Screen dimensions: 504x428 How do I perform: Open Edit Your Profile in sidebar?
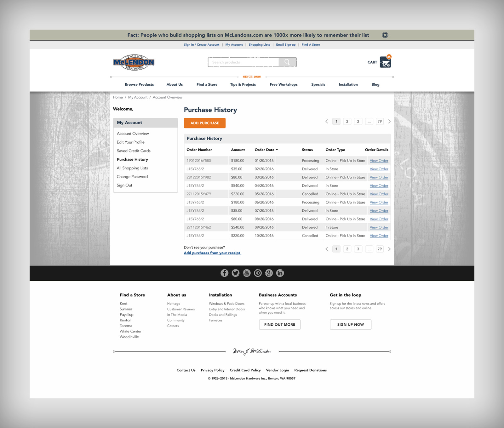click(x=130, y=142)
